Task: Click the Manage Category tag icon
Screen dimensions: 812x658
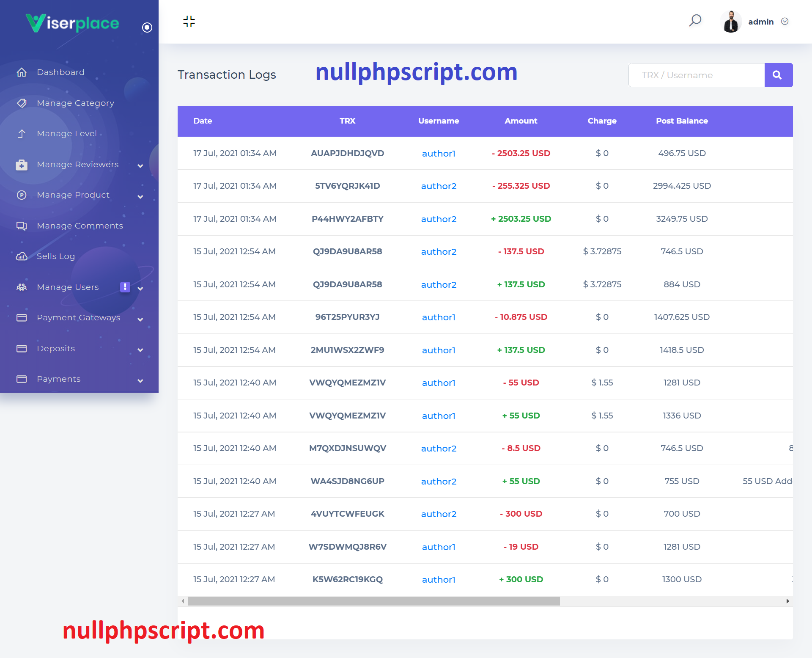Action: click(x=22, y=103)
